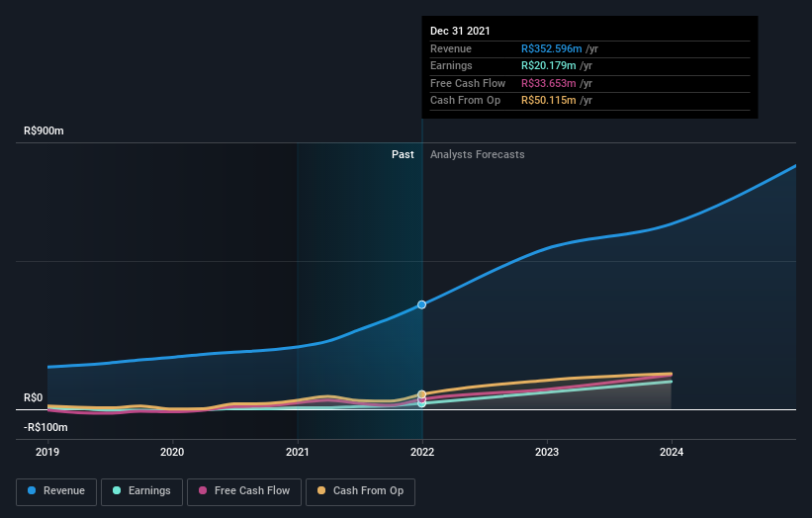Select the 2024 x-axis label
This screenshot has height=518, width=812.
(x=672, y=452)
